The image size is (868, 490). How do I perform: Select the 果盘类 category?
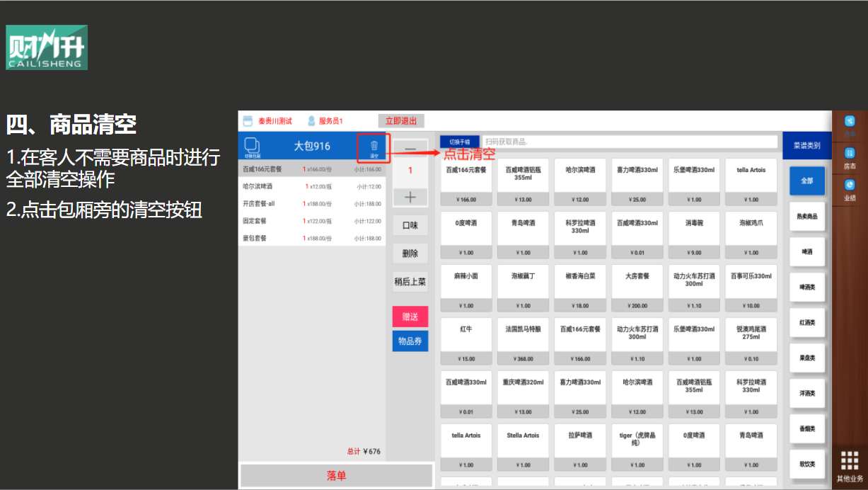coord(807,358)
